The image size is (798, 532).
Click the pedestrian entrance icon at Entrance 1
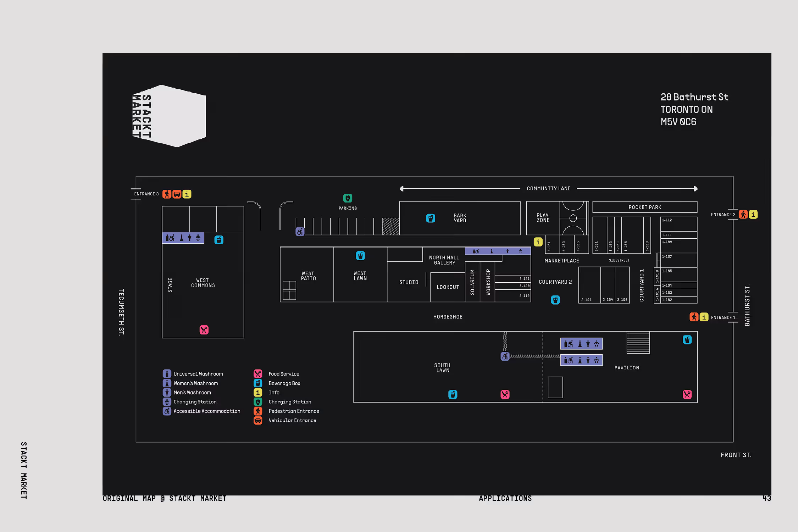[694, 317]
